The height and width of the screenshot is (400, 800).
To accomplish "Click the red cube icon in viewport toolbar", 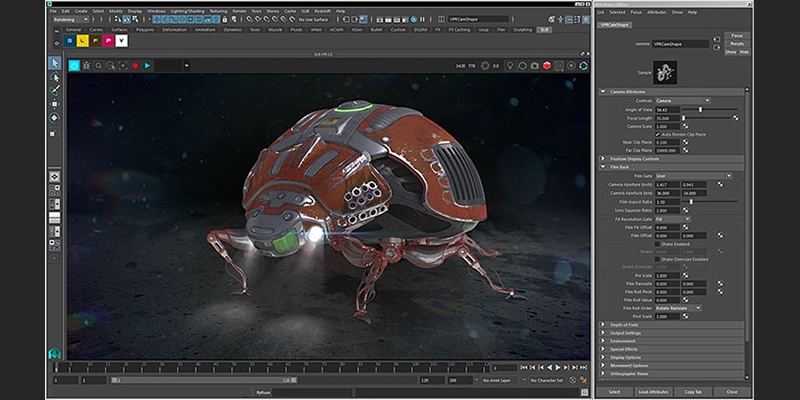I will click(546, 66).
